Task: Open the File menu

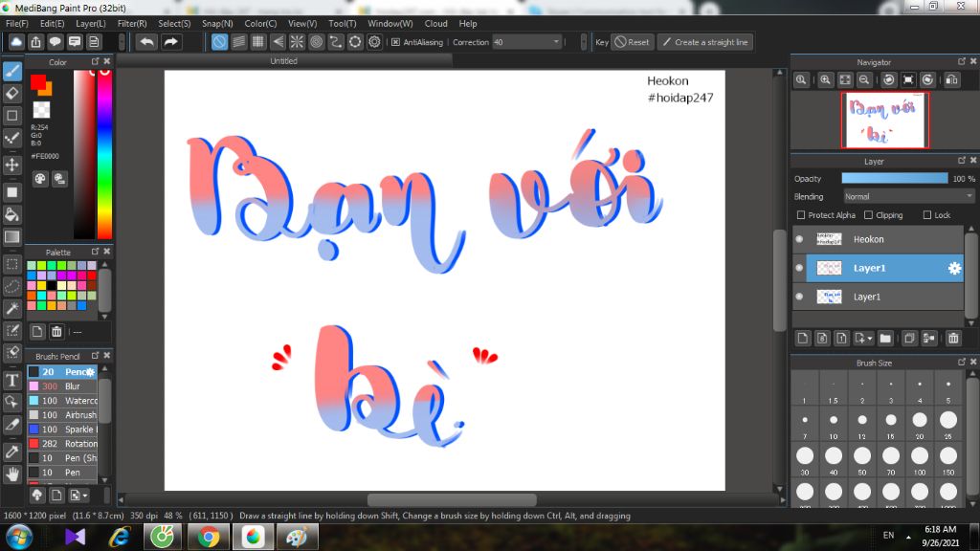Action: tap(17, 23)
